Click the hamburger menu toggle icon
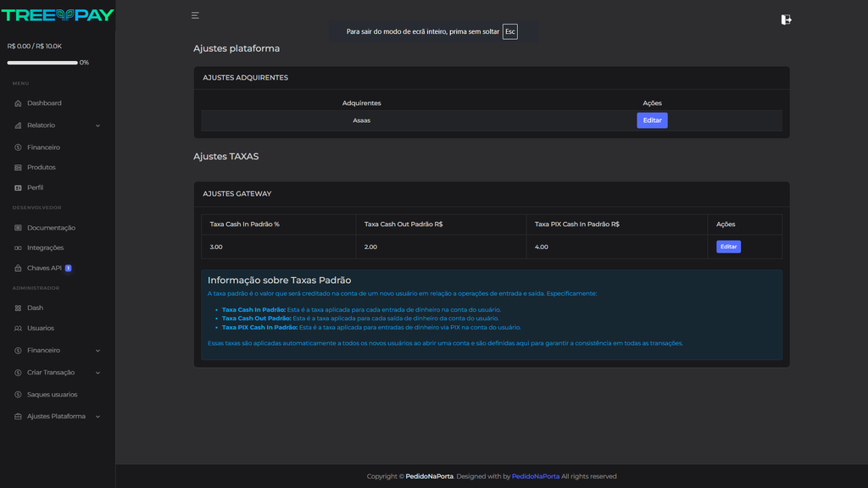Screen dimensions: 868x488 tap(195, 15)
